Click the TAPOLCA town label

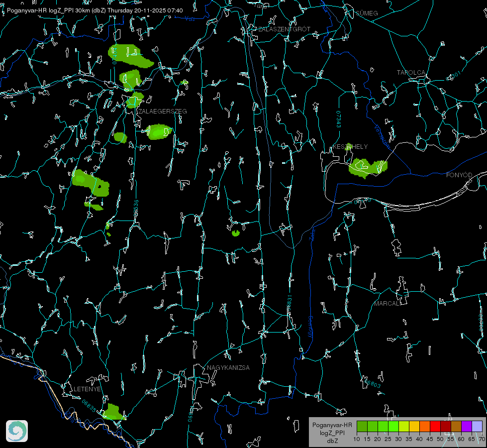[411, 73]
